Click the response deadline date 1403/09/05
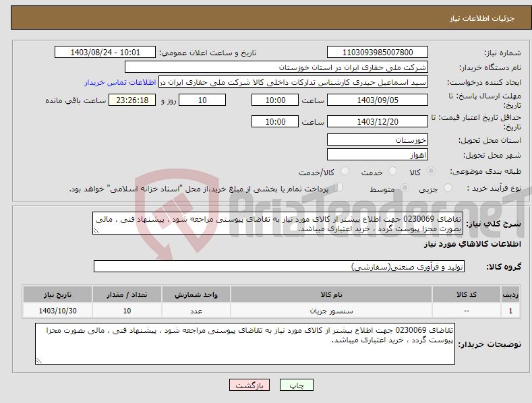This screenshot has width=532, height=403. click(x=378, y=100)
